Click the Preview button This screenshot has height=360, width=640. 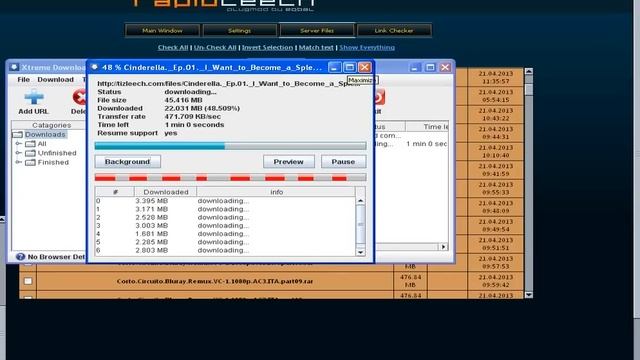click(x=289, y=162)
